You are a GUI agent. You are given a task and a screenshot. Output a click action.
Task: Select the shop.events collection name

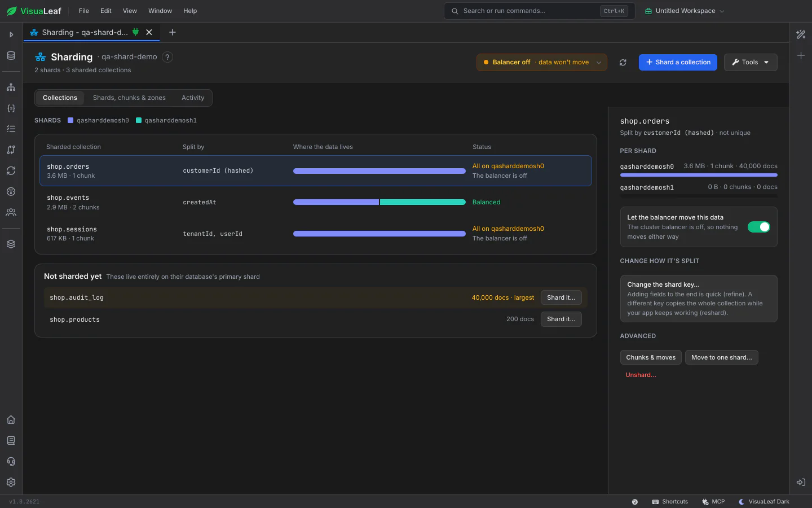click(68, 198)
